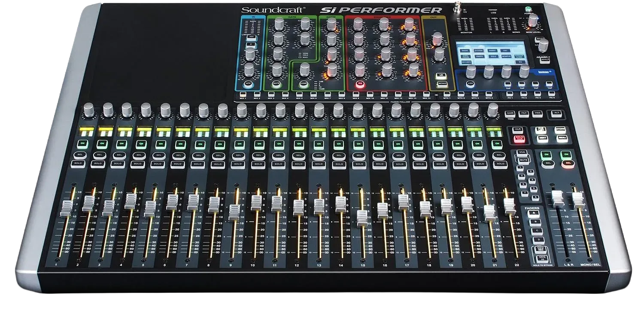Touch the channel 1 rotary encoder
The width and height of the screenshot is (644, 319).
tap(88, 109)
